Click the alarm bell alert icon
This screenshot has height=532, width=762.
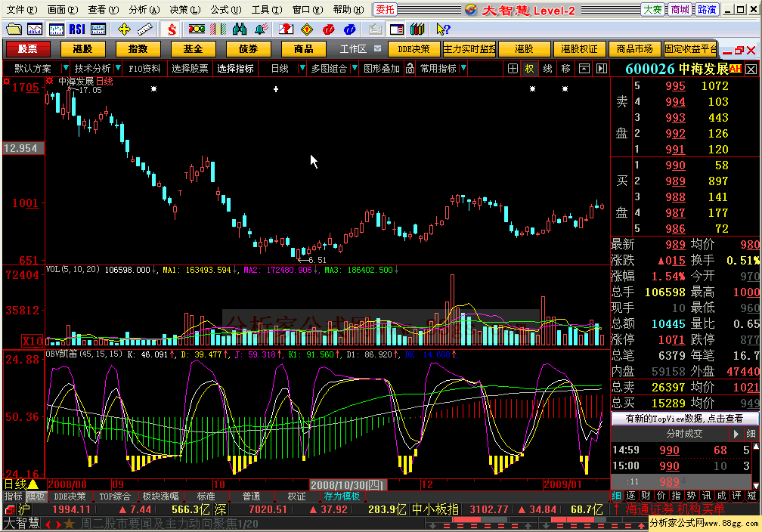tap(261, 29)
